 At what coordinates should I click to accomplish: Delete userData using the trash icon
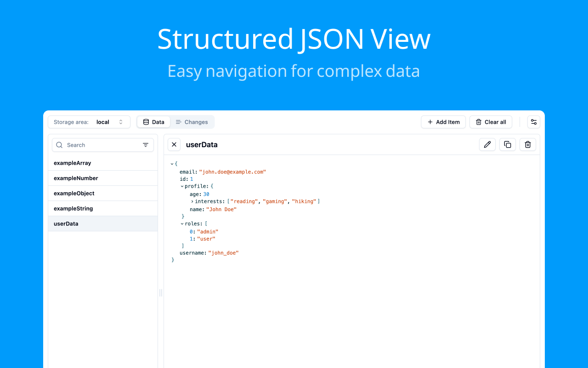coord(528,144)
